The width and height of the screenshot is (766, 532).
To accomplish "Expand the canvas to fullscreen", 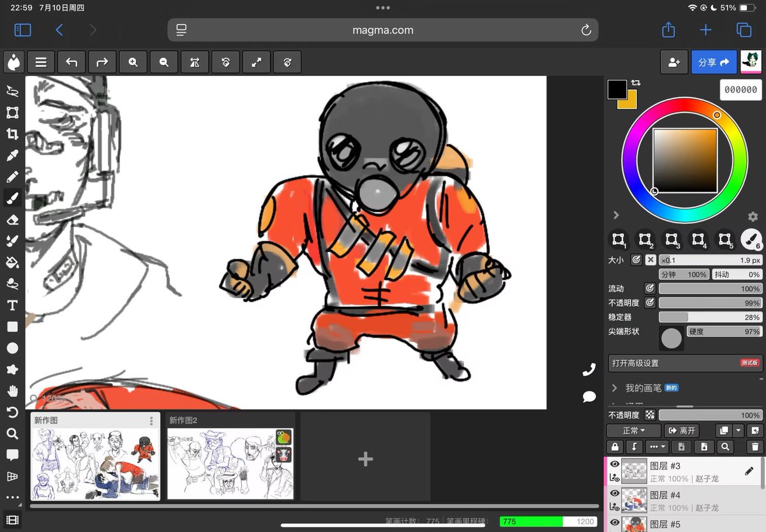I will click(256, 62).
